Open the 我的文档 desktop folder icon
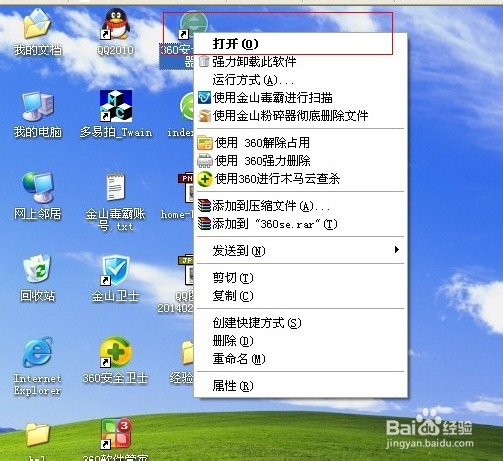 coord(37,25)
